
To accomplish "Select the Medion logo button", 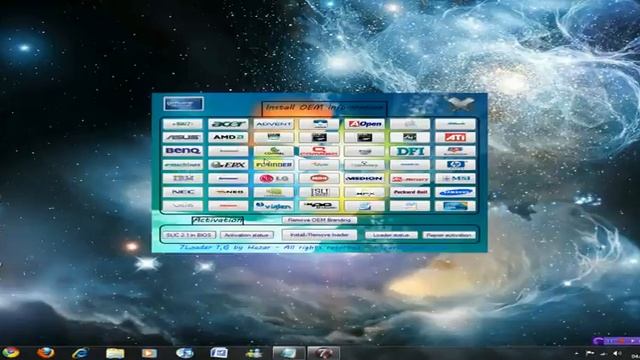I will [x=364, y=178].
